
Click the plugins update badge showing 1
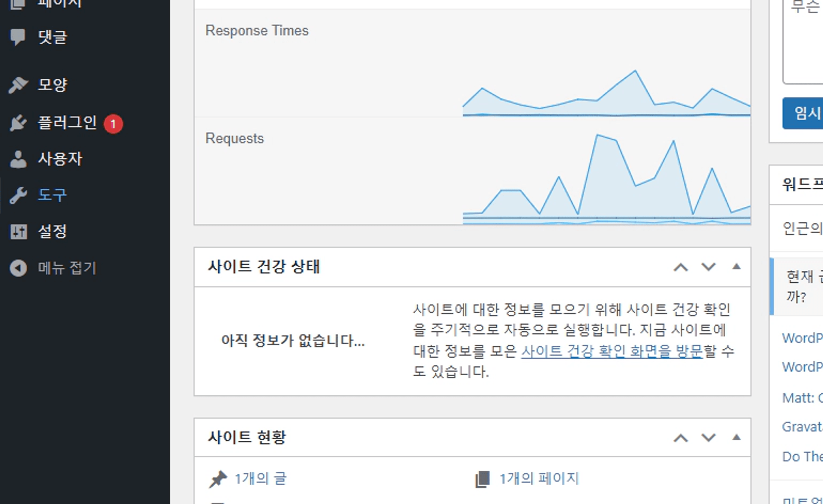click(x=113, y=124)
